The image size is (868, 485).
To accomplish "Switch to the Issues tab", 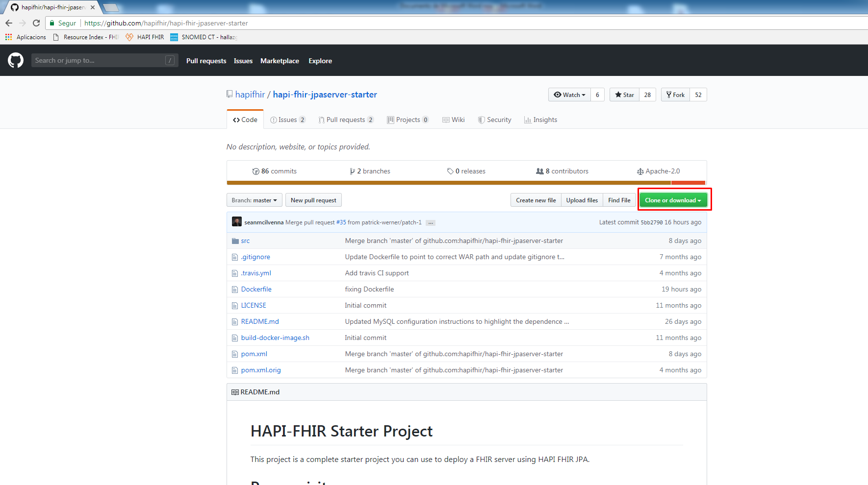I will [287, 120].
